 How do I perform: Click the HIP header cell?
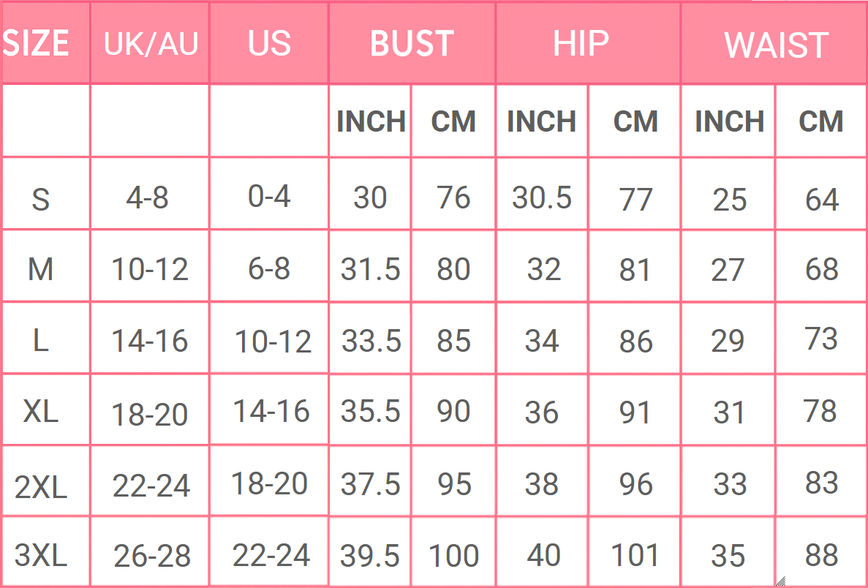(x=581, y=44)
